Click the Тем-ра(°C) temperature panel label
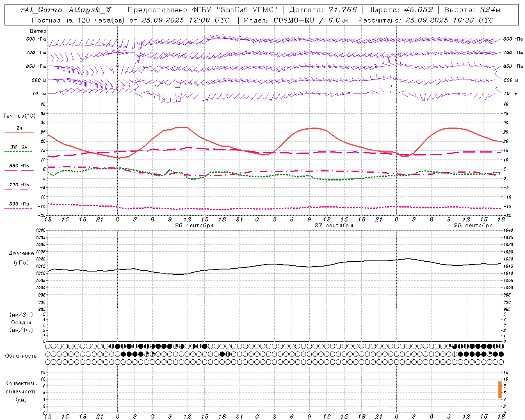 point(19,116)
